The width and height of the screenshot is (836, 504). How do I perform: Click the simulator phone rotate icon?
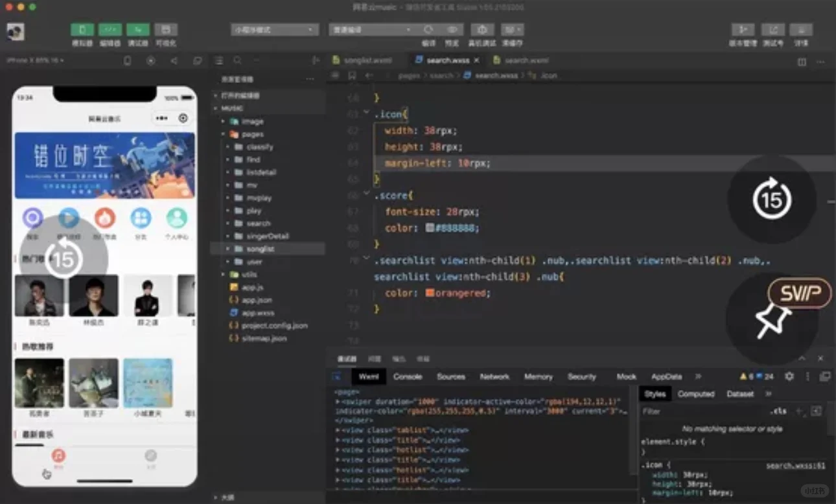pyautogui.click(x=128, y=60)
